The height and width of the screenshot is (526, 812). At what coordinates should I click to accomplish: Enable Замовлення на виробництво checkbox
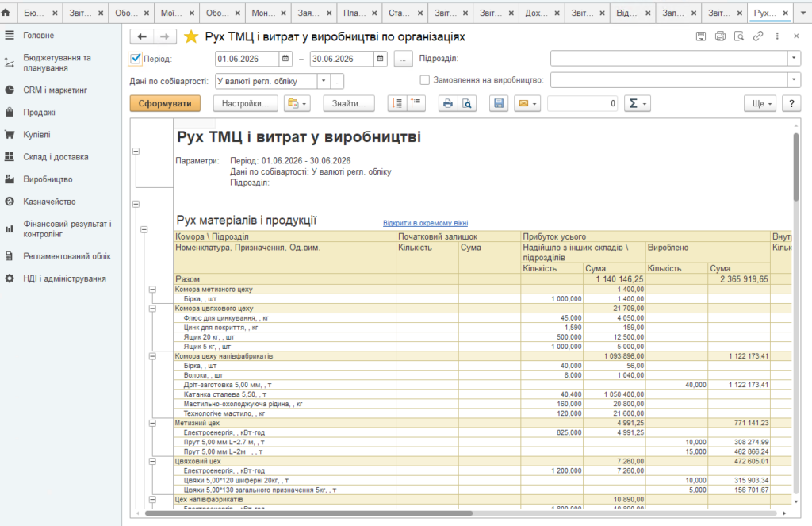pos(425,80)
